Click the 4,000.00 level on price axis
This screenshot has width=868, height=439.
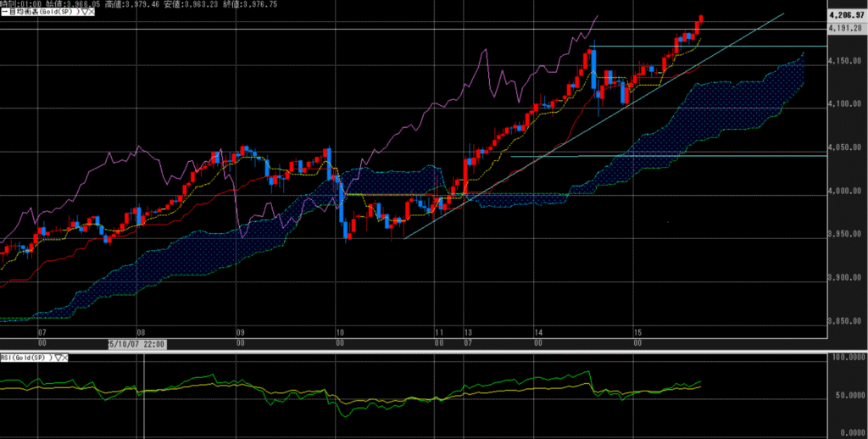(x=845, y=192)
